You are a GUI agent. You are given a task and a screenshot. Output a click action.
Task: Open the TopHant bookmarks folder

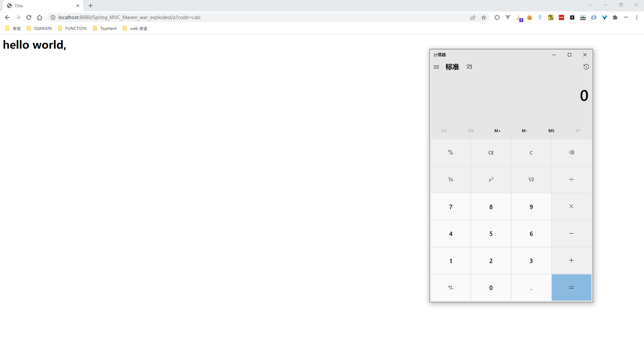[105, 29]
